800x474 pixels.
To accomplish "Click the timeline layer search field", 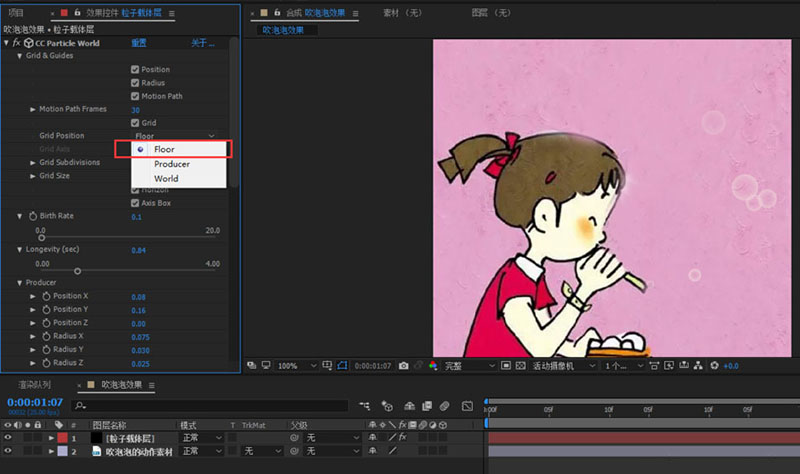I will pyautogui.click(x=200, y=406).
